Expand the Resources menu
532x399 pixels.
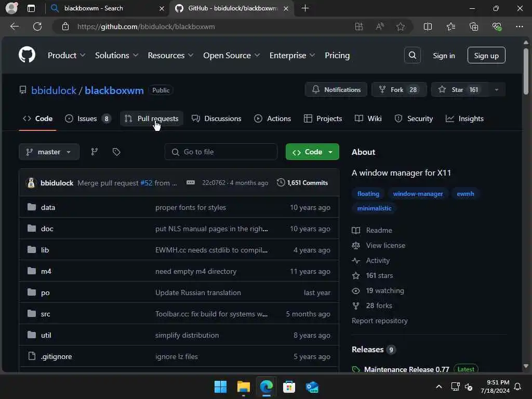170,55
